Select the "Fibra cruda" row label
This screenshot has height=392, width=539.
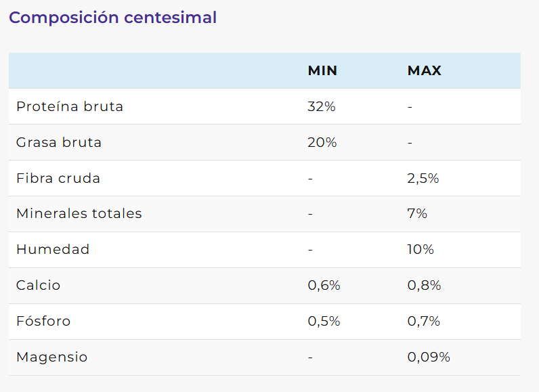[x=58, y=179]
